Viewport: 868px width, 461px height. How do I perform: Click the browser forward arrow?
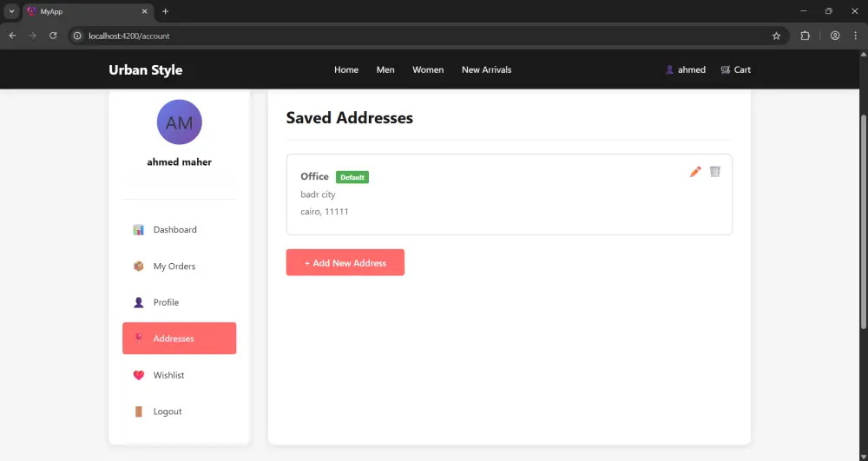(33, 36)
